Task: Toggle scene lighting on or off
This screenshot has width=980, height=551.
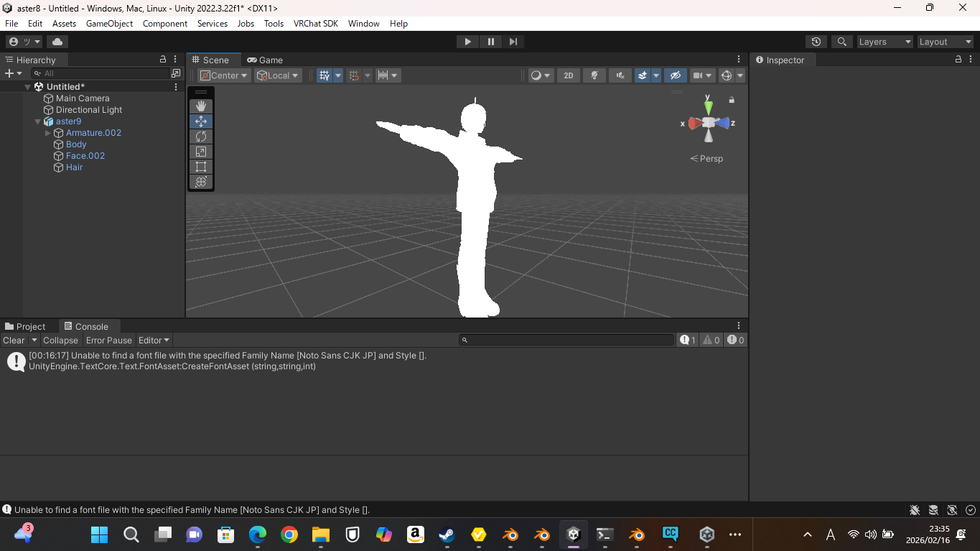Action: 594,75
